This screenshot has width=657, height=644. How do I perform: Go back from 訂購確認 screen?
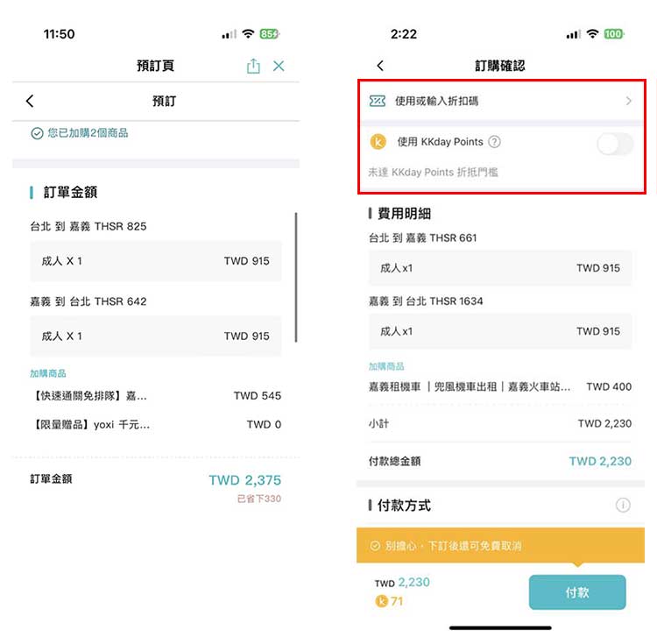point(380,66)
